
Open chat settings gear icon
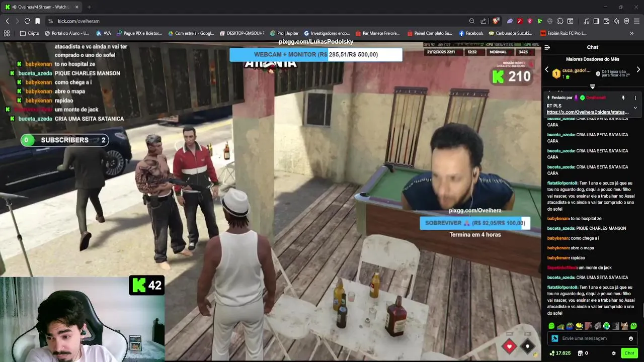click(614, 353)
